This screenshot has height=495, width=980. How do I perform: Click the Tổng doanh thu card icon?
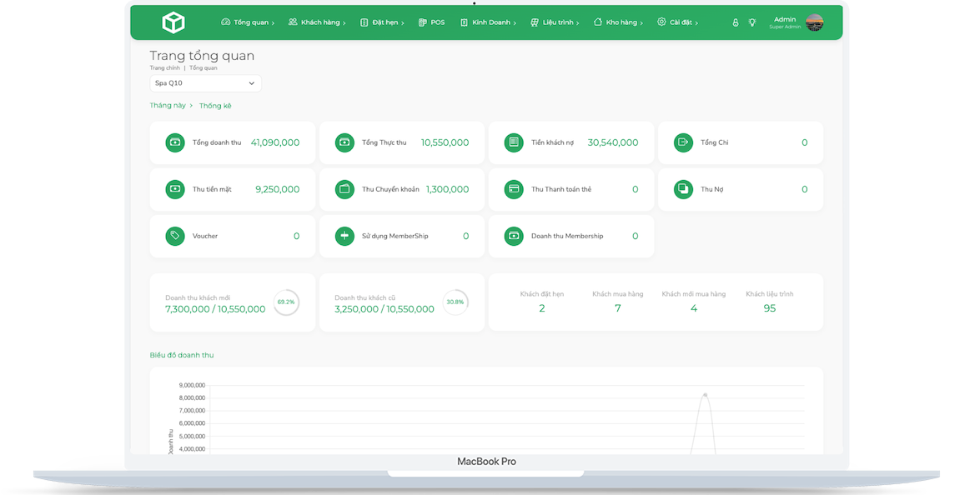[175, 142]
